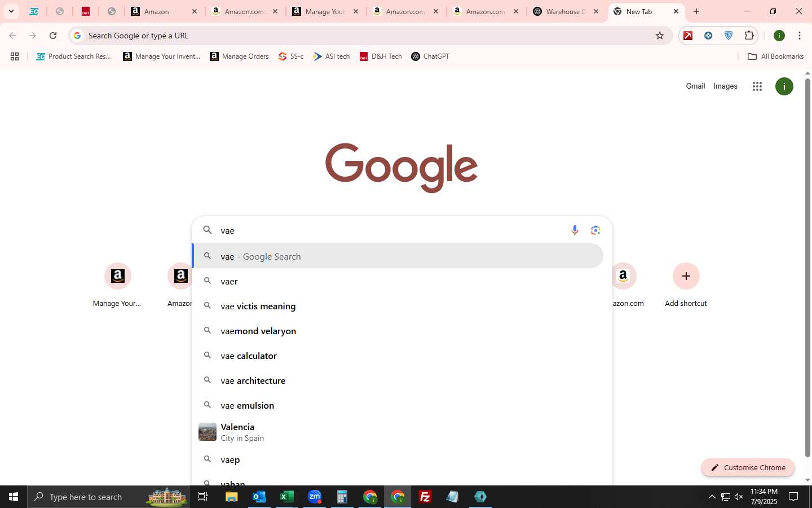This screenshot has height=508, width=812.
Task: Open the ASI tech bookmark
Action: [x=332, y=56]
